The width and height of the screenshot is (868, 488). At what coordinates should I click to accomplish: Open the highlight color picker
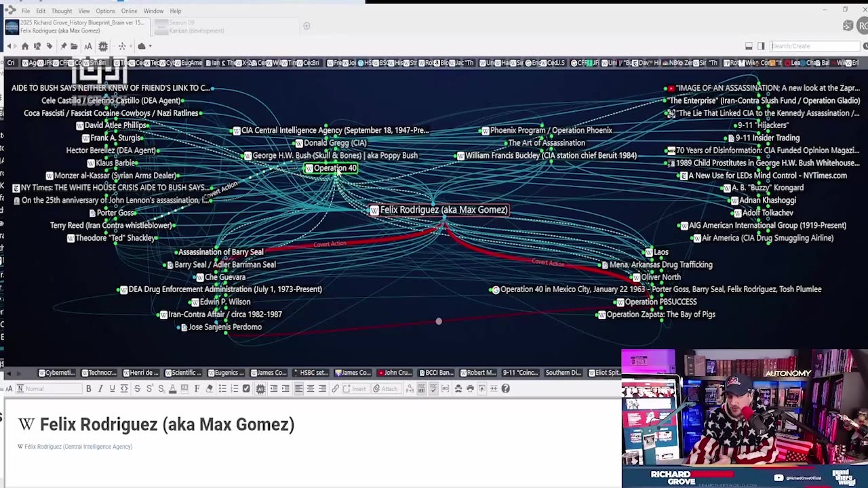tap(184, 388)
